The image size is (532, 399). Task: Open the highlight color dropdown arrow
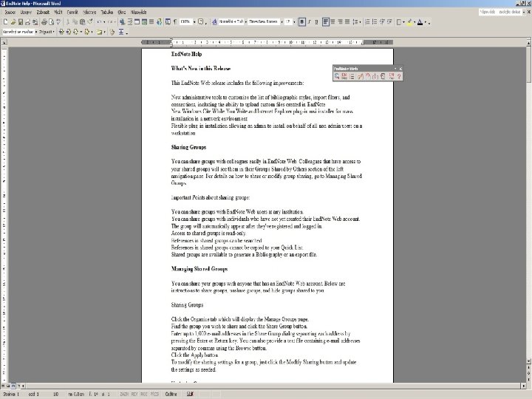click(415, 22)
